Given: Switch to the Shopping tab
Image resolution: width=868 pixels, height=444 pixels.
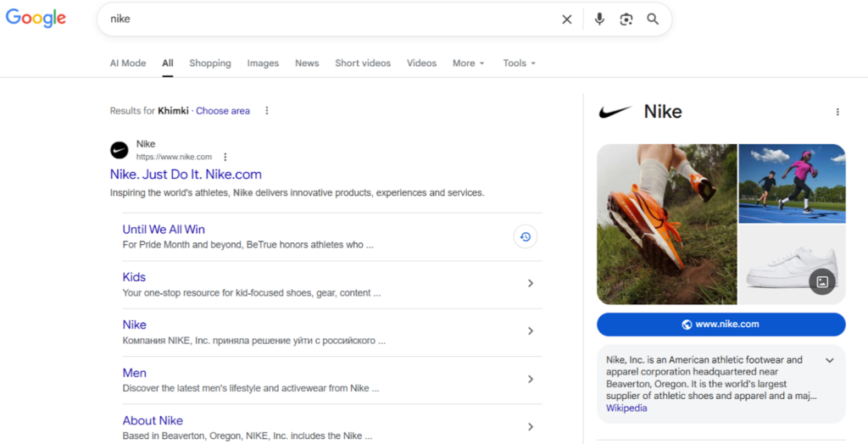Looking at the screenshot, I should (210, 64).
